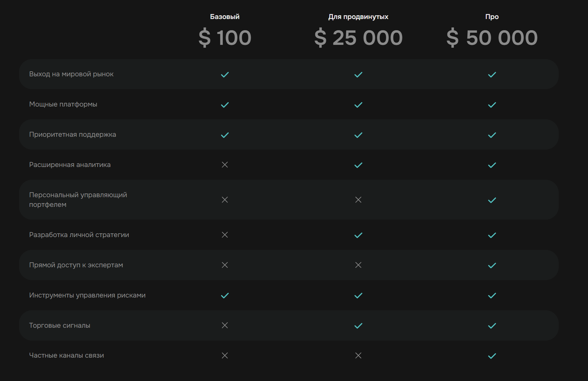Click the Для продвинутых checkmark for Разработка личной стратегии
Image resolution: width=588 pixels, height=381 pixels.
click(358, 235)
